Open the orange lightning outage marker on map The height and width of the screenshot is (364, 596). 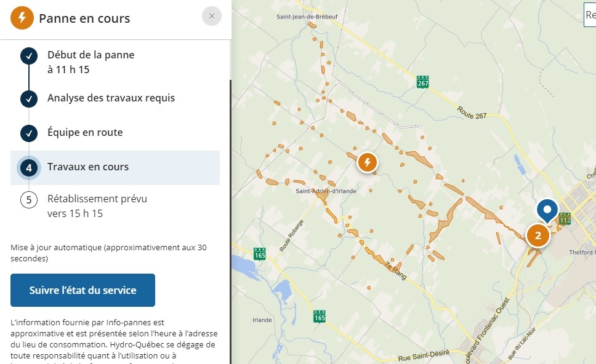[x=367, y=162]
